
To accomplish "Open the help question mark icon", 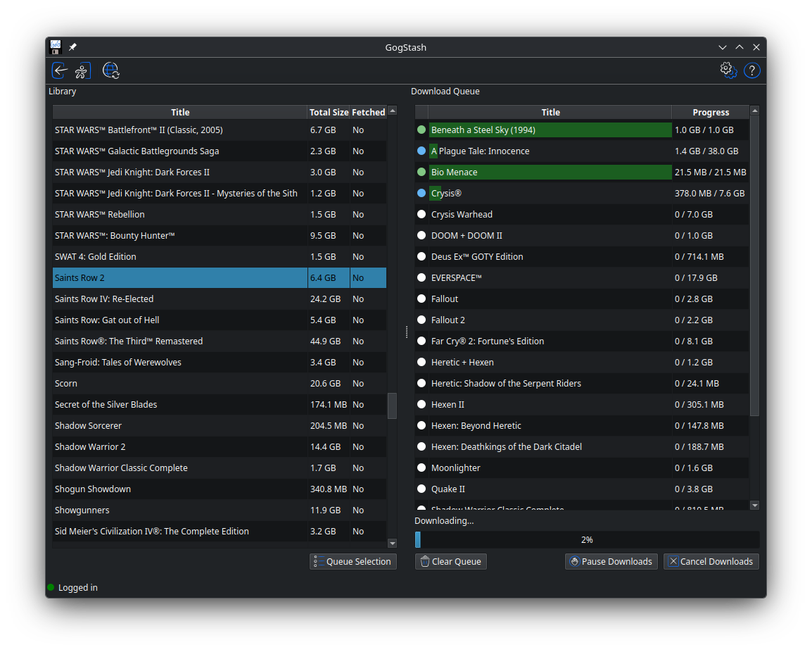I will (752, 70).
